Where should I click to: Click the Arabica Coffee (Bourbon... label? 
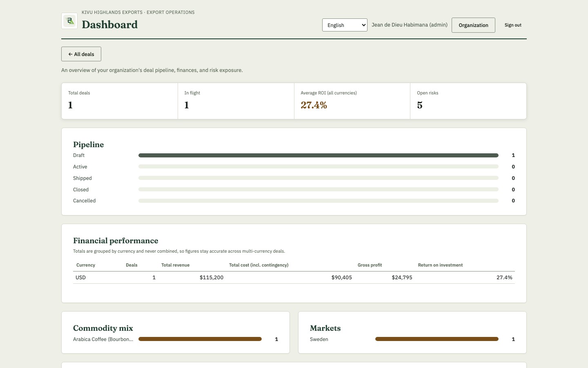pyautogui.click(x=103, y=339)
